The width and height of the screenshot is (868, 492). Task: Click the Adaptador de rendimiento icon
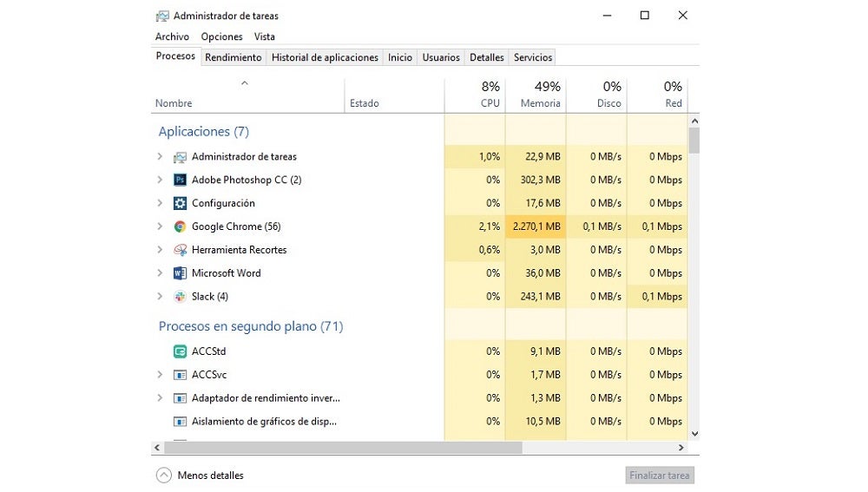click(x=180, y=398)
